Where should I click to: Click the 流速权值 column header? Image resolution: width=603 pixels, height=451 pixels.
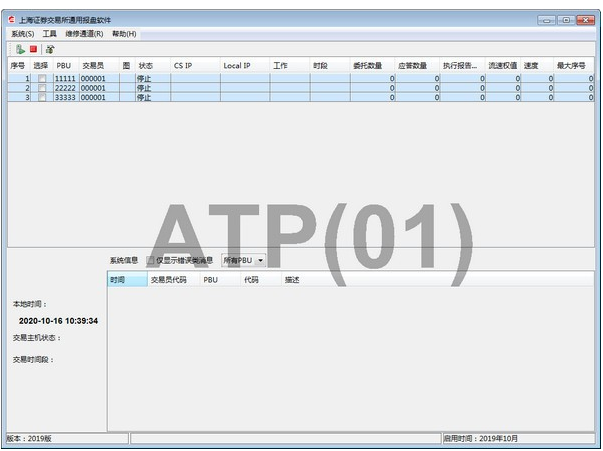pos(503,66)
